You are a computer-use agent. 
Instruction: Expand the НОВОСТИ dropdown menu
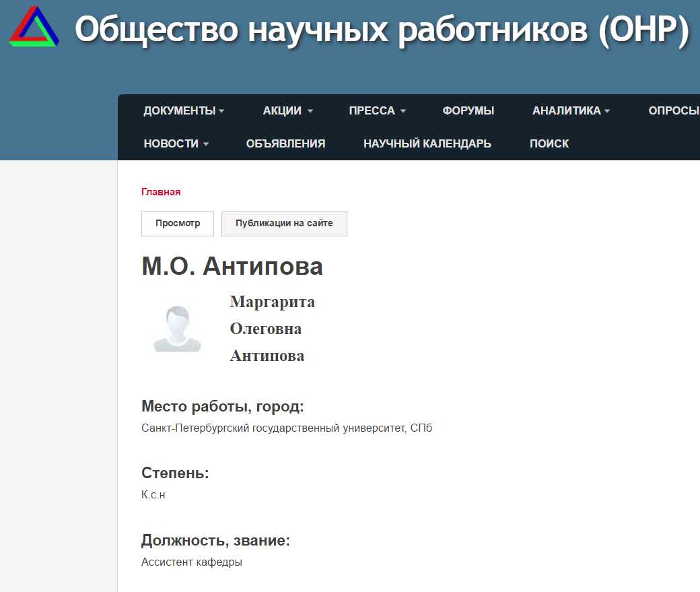(176, 143)
